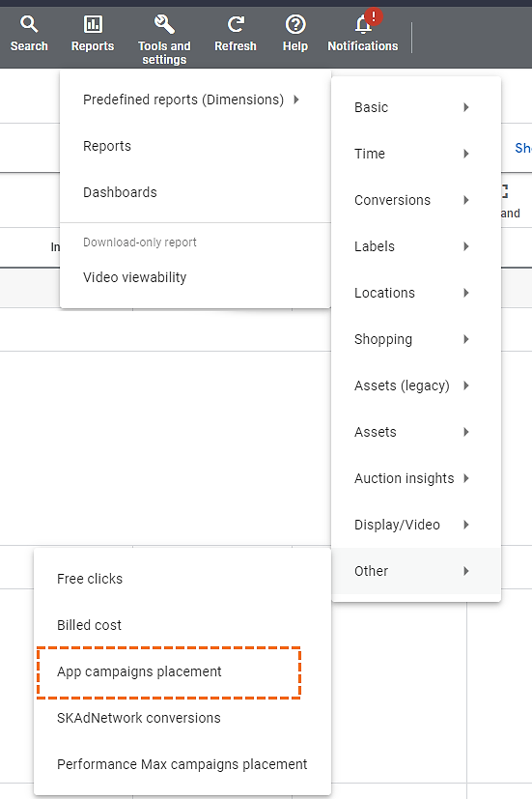Image resolution: width=532 pixels, height=799 pixels.
Task: Expand Assets (legacy) category
Action: point(416,385)
